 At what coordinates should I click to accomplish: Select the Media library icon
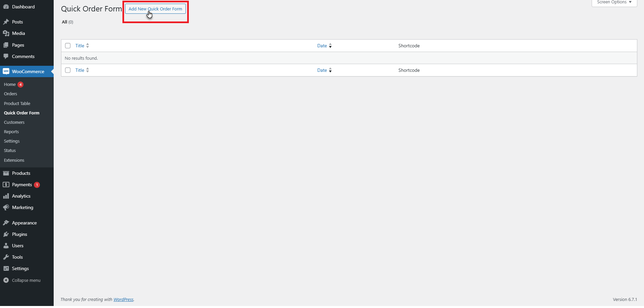[6, 33]
